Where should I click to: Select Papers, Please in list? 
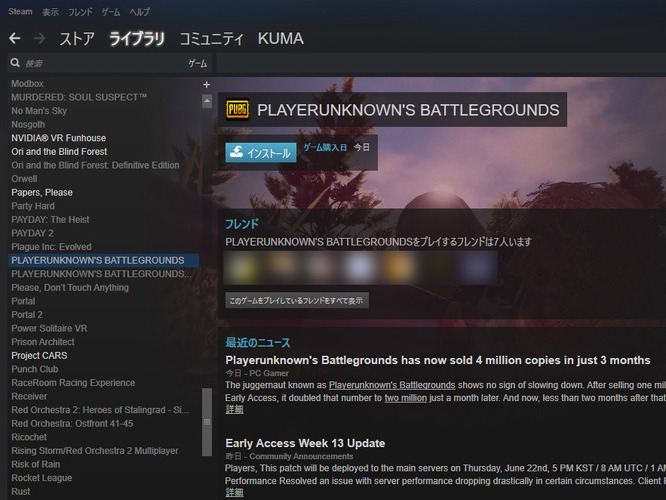point(42,192)
